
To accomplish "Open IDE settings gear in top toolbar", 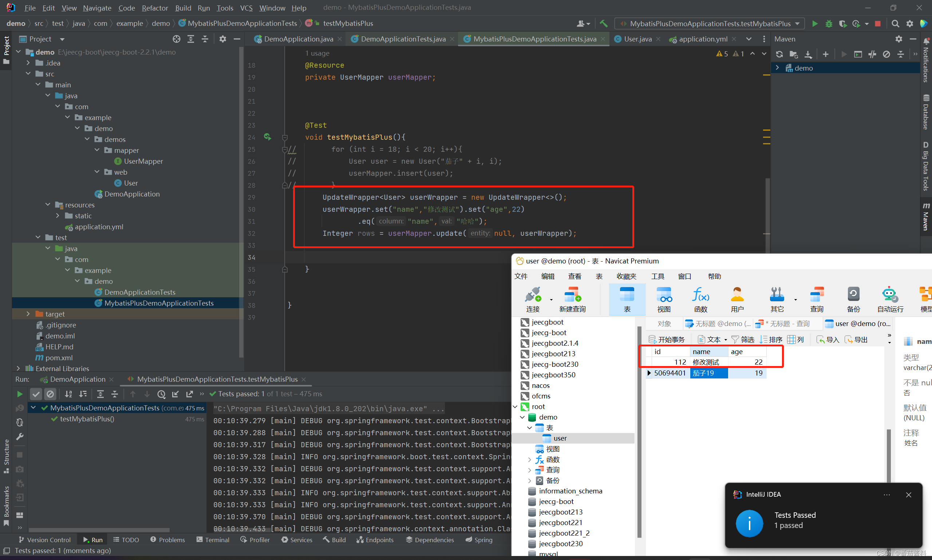I will 910,23.
